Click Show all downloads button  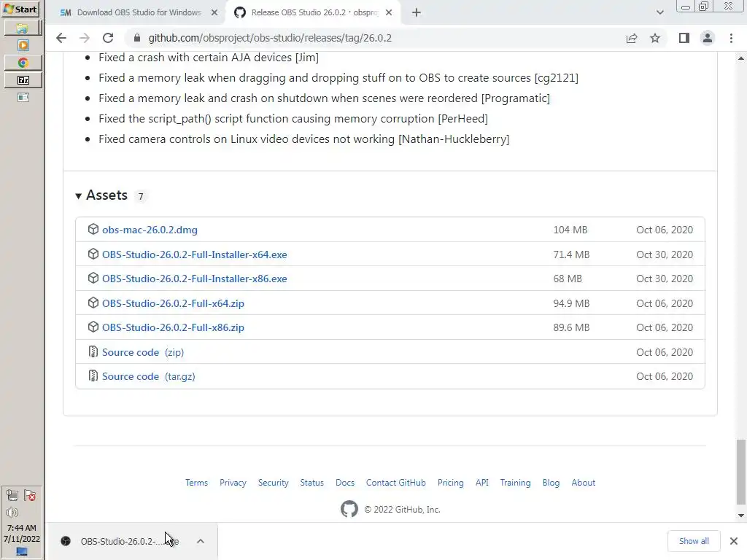point(693,541)
